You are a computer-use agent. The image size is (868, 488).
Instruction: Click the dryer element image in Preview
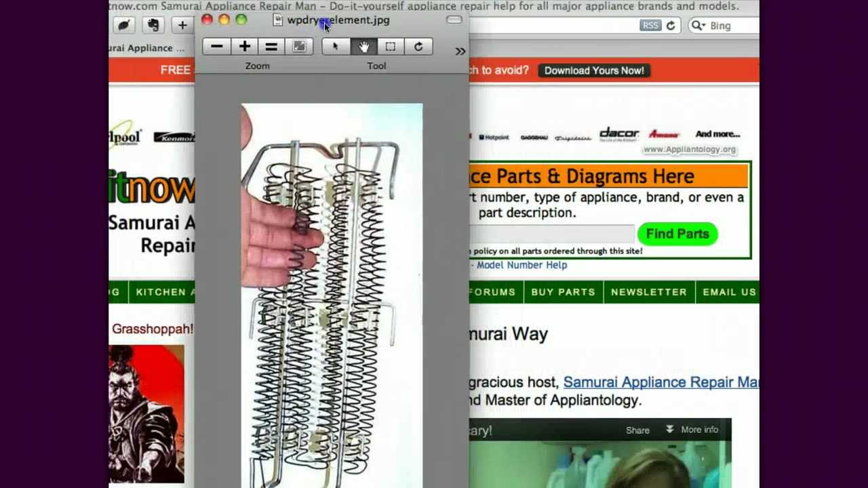tap(332, 296)
